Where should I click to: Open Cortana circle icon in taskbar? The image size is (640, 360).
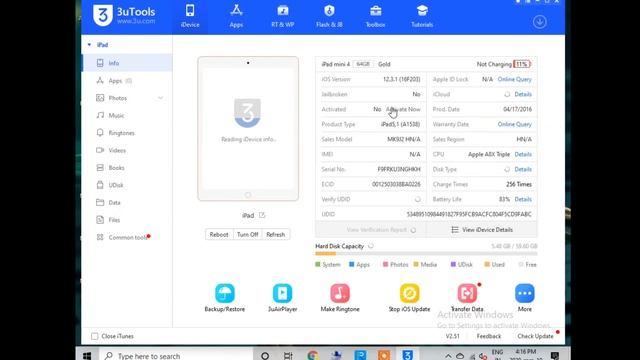265,356
